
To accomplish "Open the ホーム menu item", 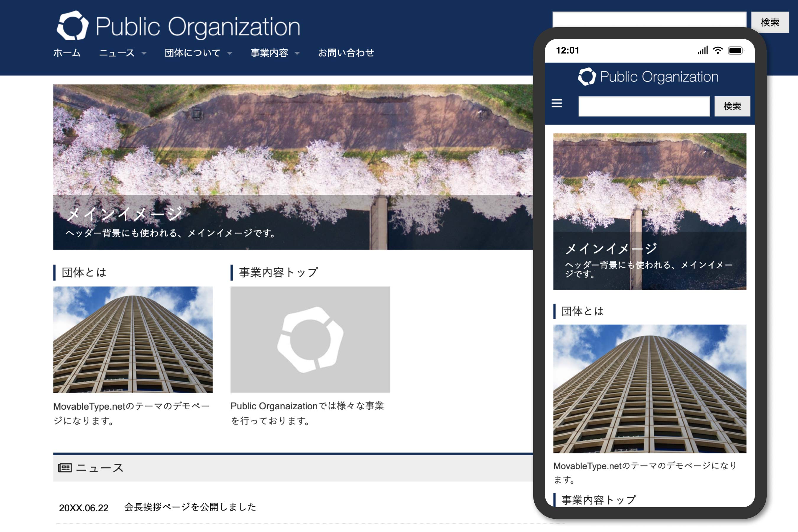I will [x=67, y=53].
